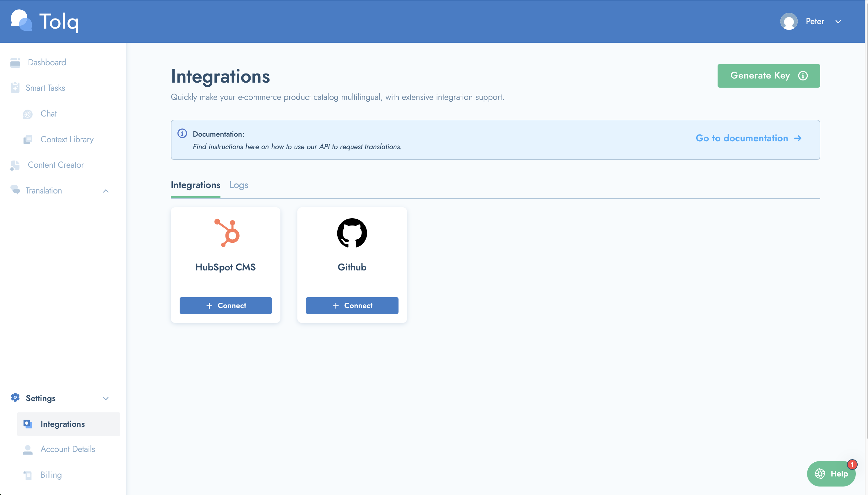Click the 'Documentation:' label text
The width and height of the screenshot is (868, 495).
coord(219,134)
